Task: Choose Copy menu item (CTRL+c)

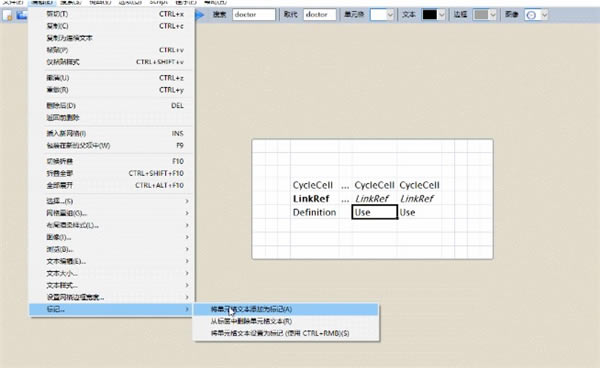Action: pyautogui.click(x=112, y=26)
